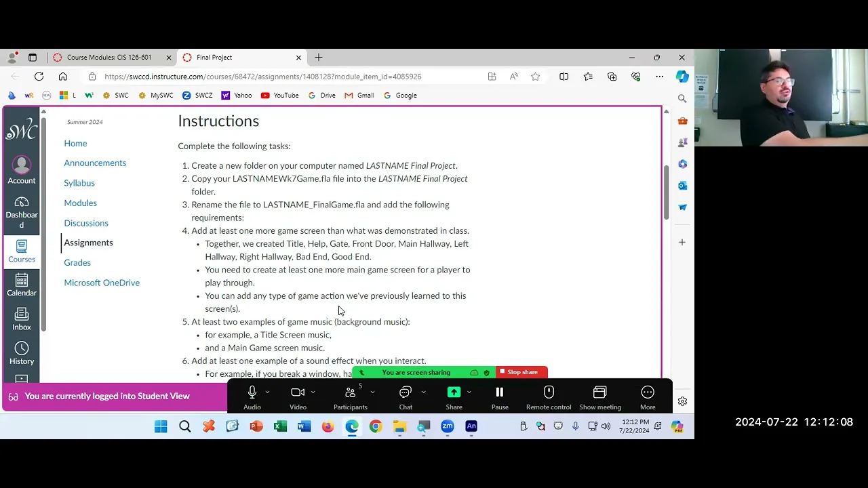Pause the Zoom screen share

[x=500, y=397]
